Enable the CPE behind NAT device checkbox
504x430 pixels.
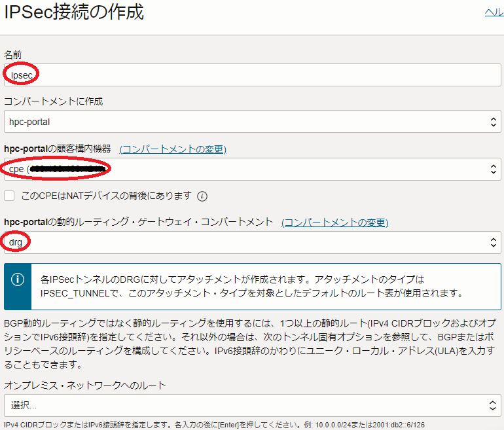point(9,196)
